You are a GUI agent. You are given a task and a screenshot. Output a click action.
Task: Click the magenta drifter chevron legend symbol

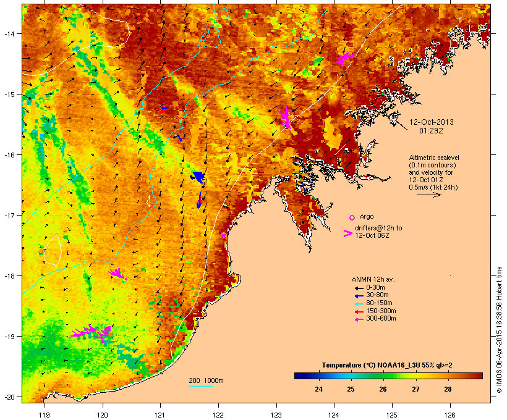pos(347,233)
